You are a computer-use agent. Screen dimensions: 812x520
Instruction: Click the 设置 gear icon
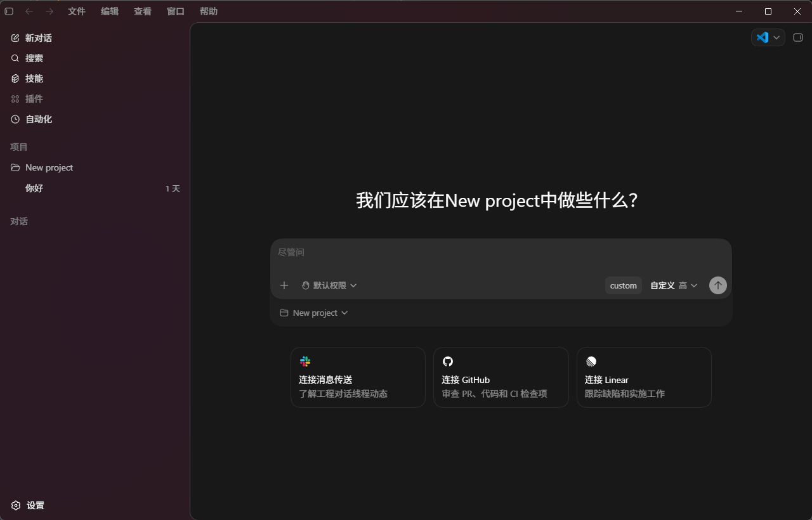[x=16, y=505]
